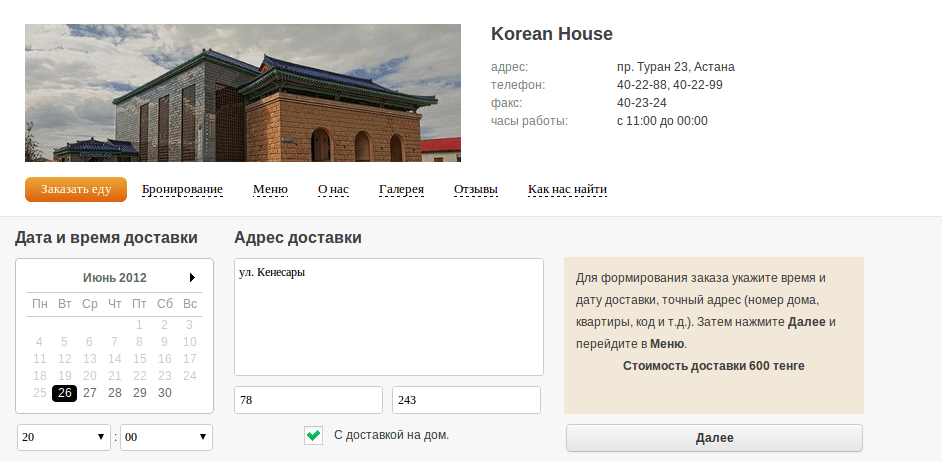Click the Заказать еду button
This screenshot has width=942, height=472.
pyautogui.click(x=76, y=189)
